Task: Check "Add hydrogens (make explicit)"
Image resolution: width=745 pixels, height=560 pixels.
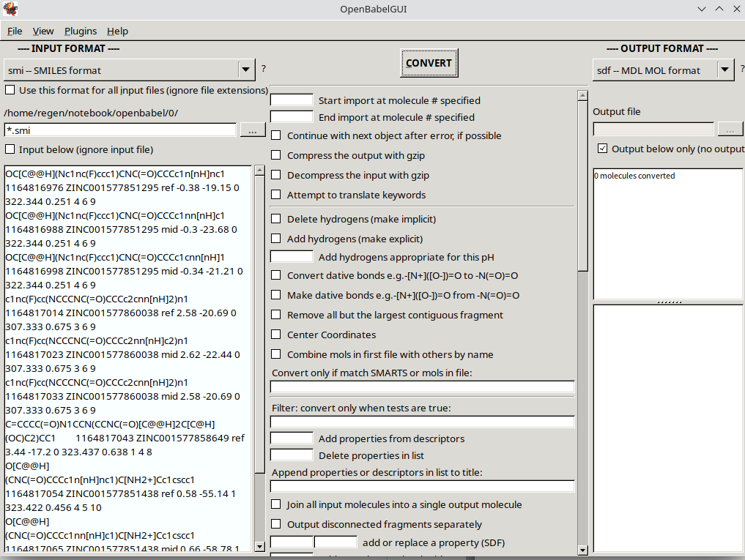Action: tap(275, 238)
